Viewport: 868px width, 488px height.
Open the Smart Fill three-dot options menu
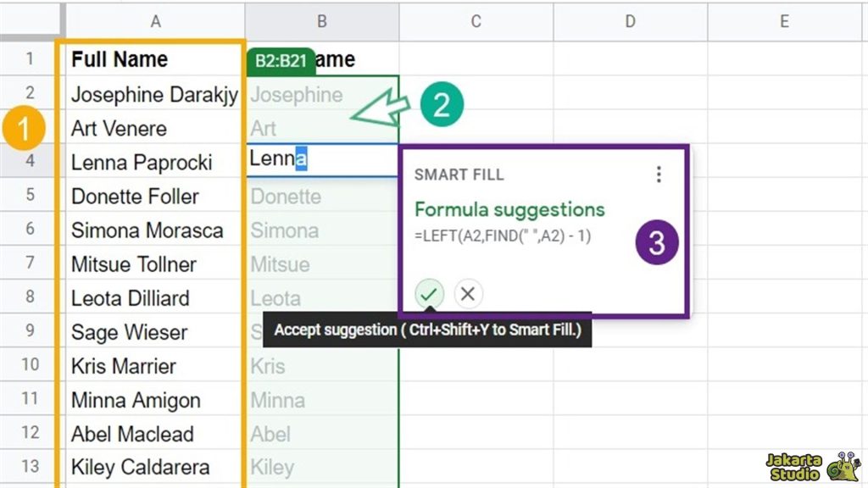pyautogui.click(x=659, y=174)
